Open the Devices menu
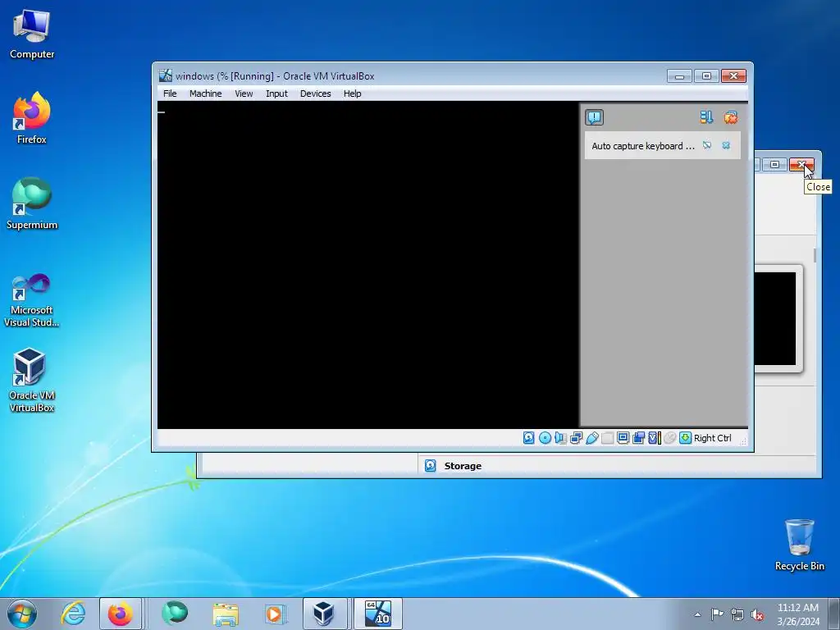The image size is (840, 630). click(316, 94)
